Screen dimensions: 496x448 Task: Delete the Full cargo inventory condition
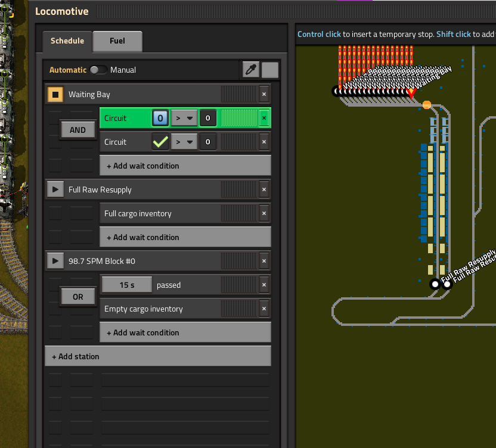pyautogui.click(x=264, y=213)
